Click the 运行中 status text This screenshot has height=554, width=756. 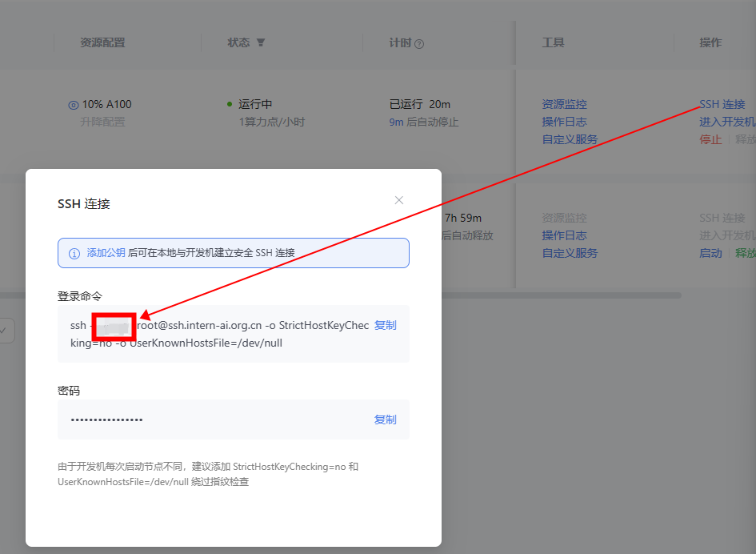tap(255, 104)
